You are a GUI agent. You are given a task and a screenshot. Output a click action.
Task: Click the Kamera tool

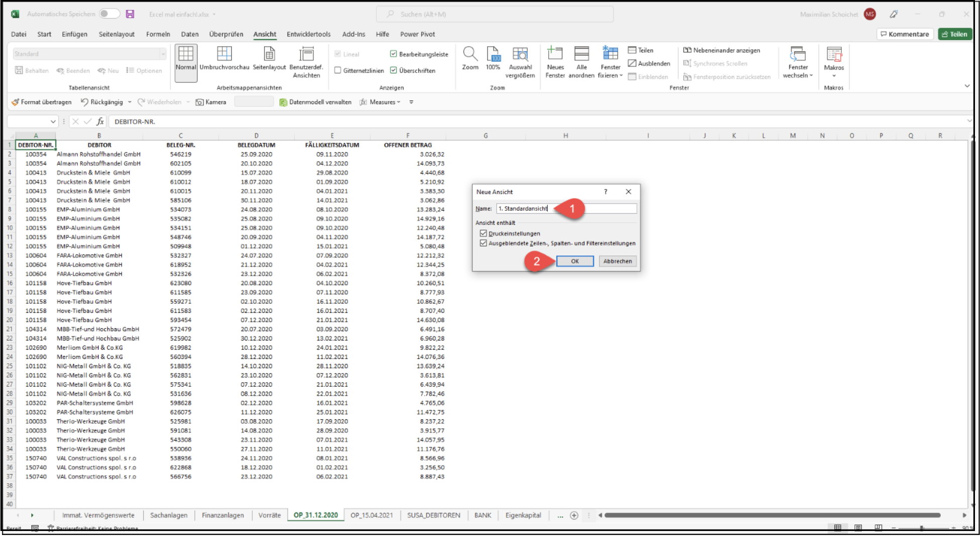(x=211, y=102)
